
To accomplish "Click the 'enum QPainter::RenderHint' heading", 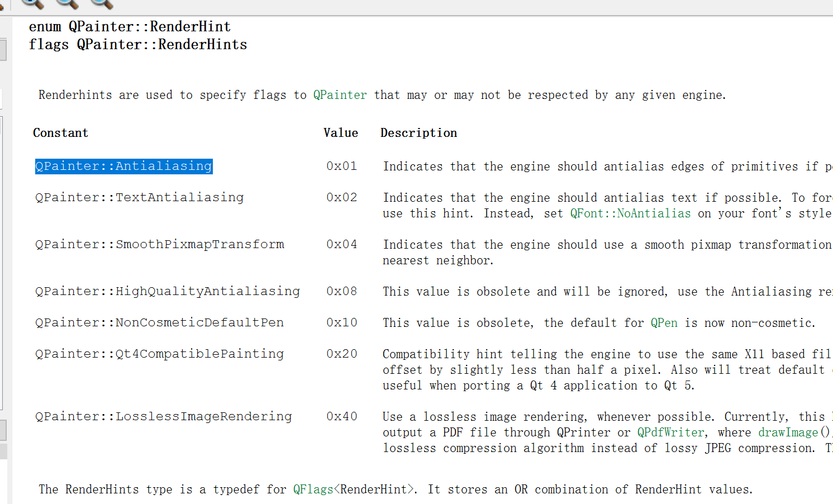I will pos(130,26).
